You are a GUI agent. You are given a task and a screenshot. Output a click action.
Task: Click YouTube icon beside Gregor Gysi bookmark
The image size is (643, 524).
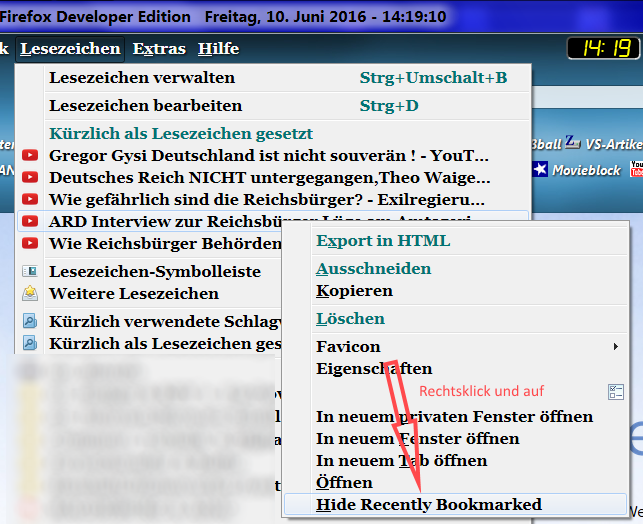30,155
